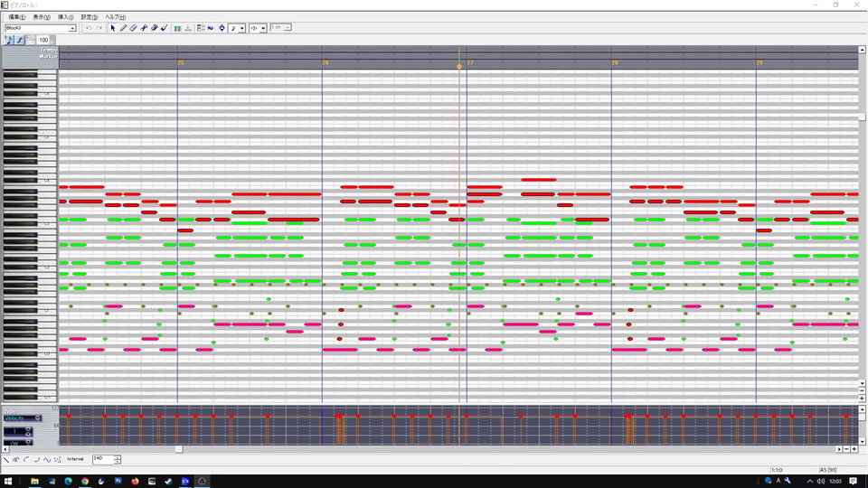Click the A5 [93] note status field
This screenshot has width=868, height=488.
[842, 470]
